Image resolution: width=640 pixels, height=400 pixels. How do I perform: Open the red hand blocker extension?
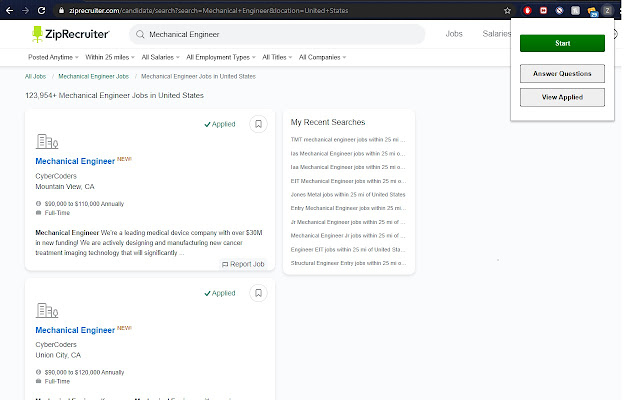[527, 11]
